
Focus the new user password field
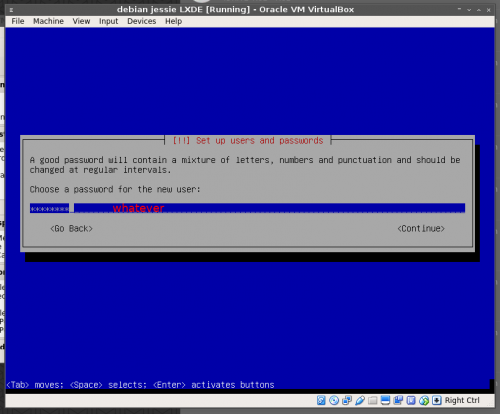(247, 208)
